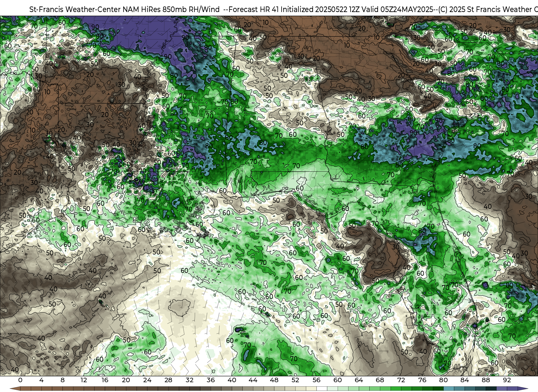538x392 pixels.
Task: Click the '76' label on colorbar scale
Action: pos(422,380)
